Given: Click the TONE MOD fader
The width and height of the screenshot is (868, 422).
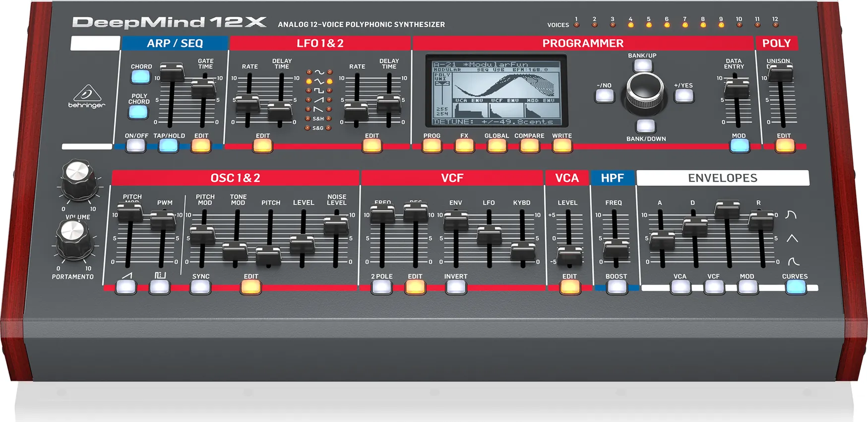Looking at the screenshot, I should 235,251.
